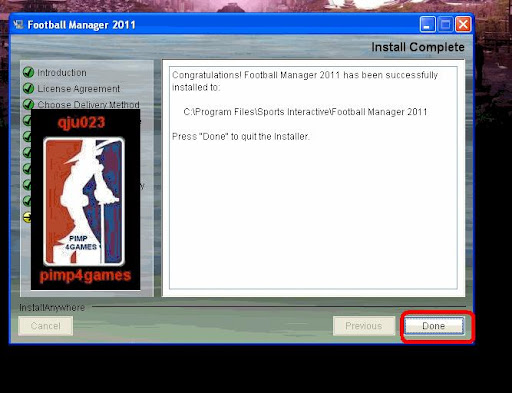Select the License Agreement step label
Screen dimensions: 512x393
point(79,89)
